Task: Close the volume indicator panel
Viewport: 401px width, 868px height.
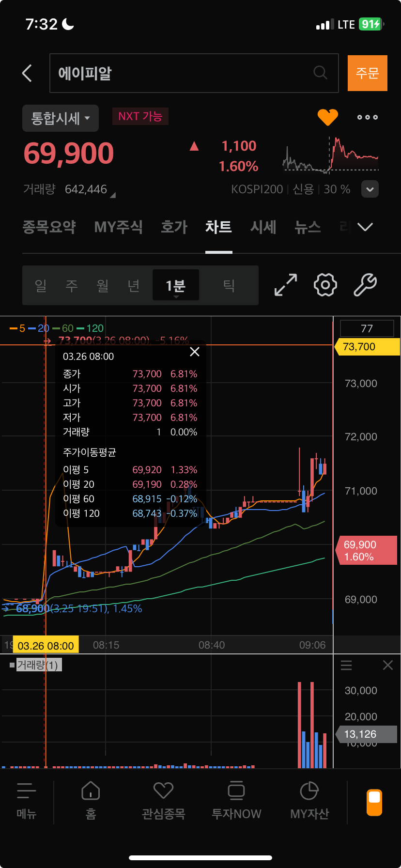Action: click(388, 665)
